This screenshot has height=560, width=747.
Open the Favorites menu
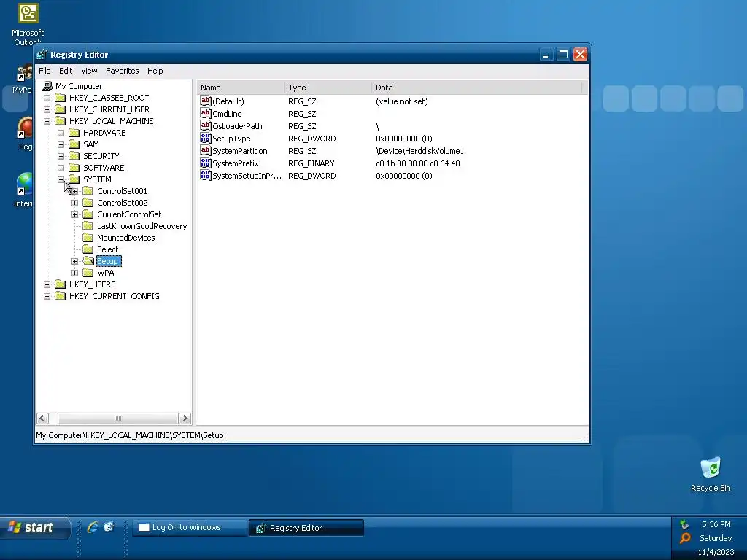pos(123,71)
